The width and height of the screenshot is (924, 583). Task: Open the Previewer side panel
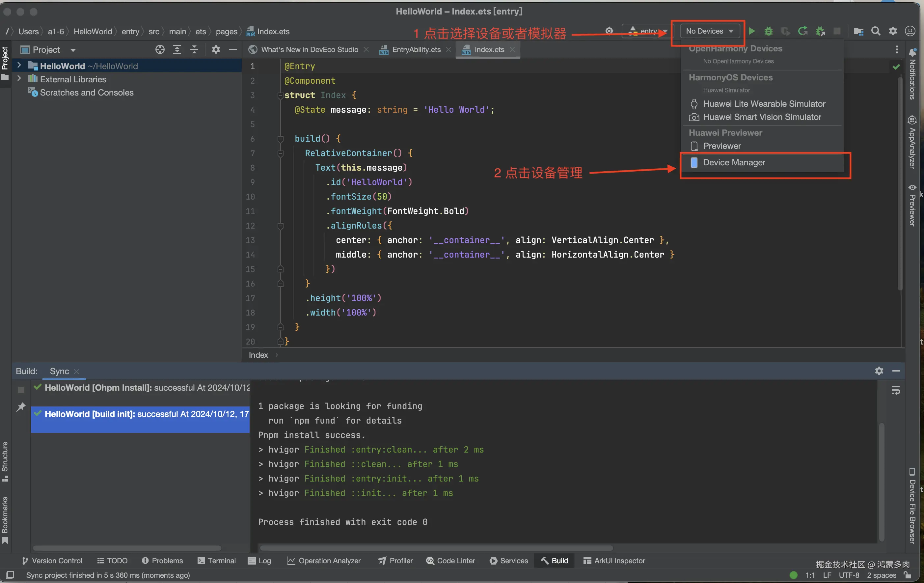coord(912,205)
